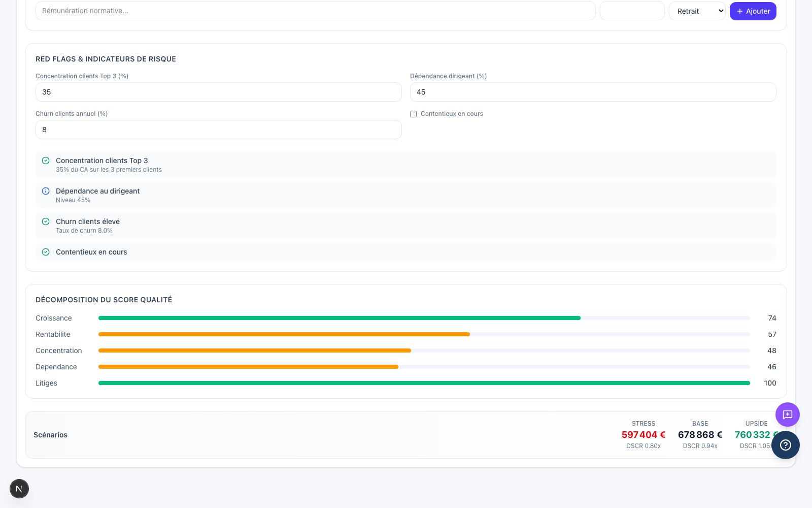Open the Retrait type dropdown
This screenshot has height=508, width=812.
[x=697, y=11]
